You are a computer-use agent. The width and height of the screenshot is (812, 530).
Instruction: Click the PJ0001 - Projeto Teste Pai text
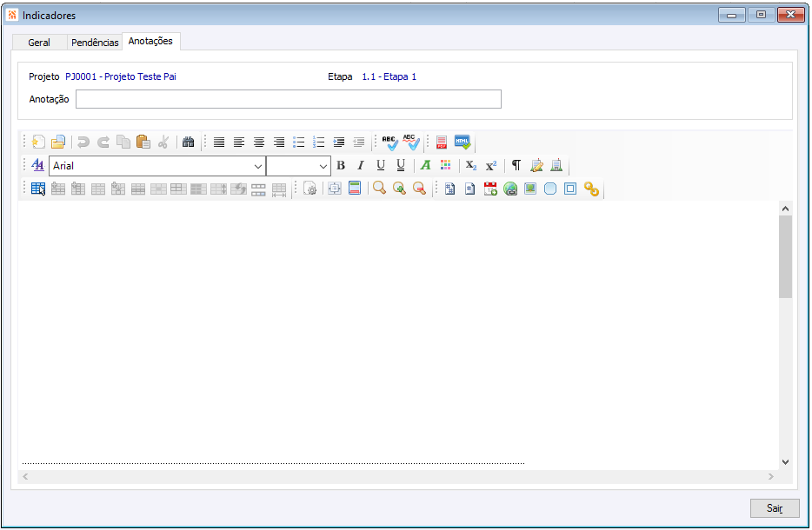point(121,76)
